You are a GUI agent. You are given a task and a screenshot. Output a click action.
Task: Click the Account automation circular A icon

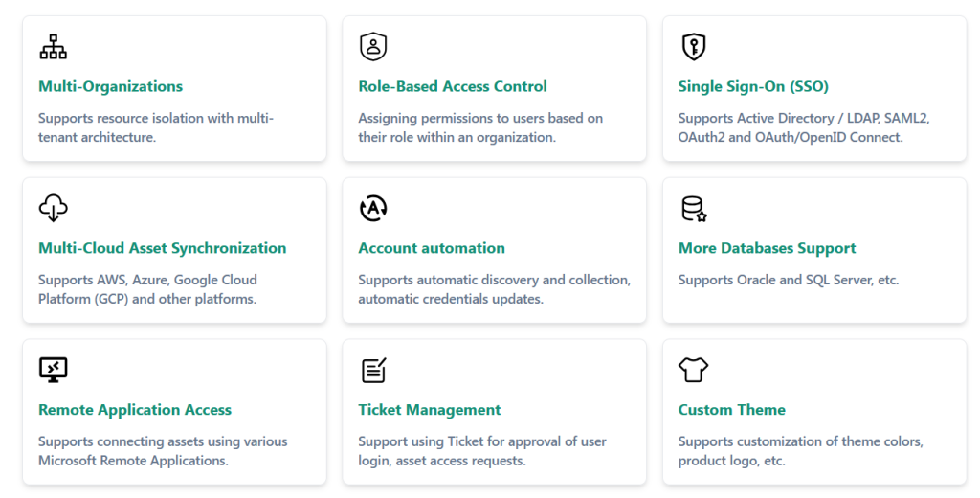coord(373,209)
